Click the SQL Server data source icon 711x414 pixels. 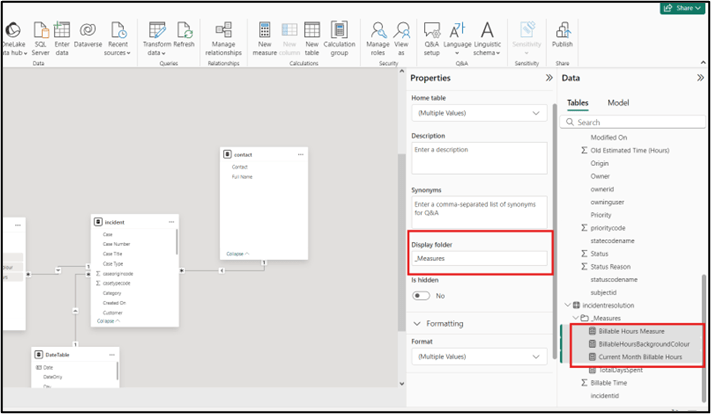click(x=39, y=29)
